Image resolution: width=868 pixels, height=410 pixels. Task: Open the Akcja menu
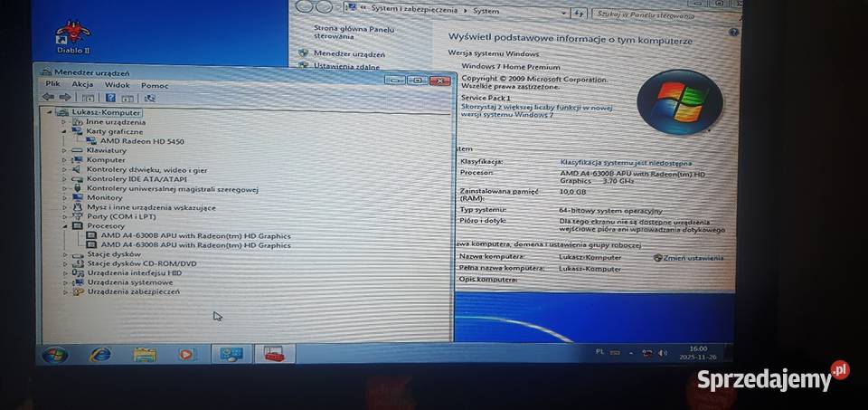pos(82,84)
